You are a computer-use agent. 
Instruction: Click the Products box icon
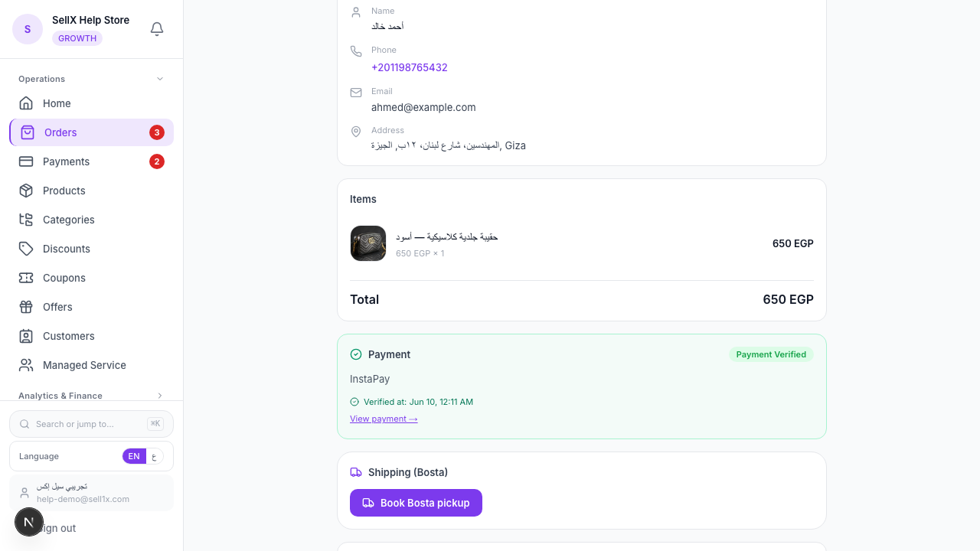coord(26,191)
